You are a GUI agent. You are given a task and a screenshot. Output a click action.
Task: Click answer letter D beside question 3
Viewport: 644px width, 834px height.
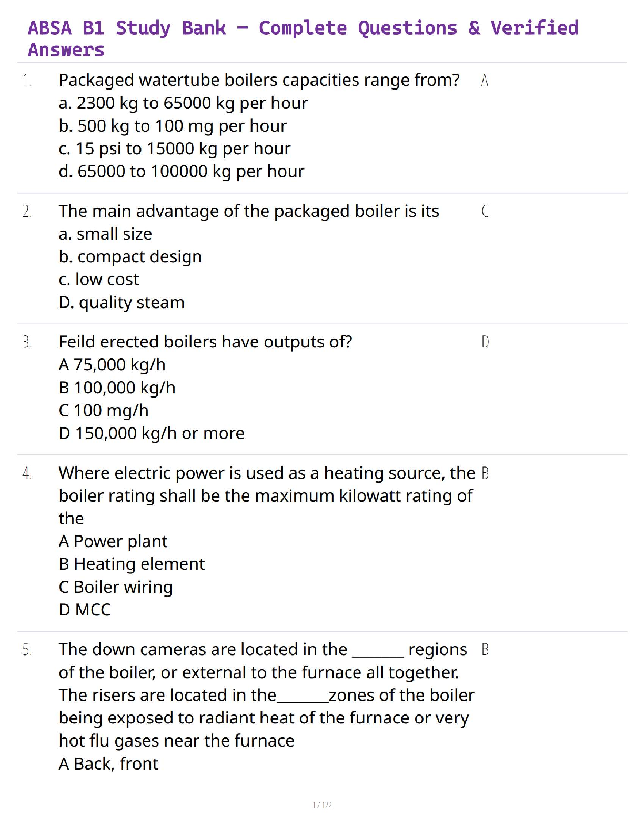485,342
